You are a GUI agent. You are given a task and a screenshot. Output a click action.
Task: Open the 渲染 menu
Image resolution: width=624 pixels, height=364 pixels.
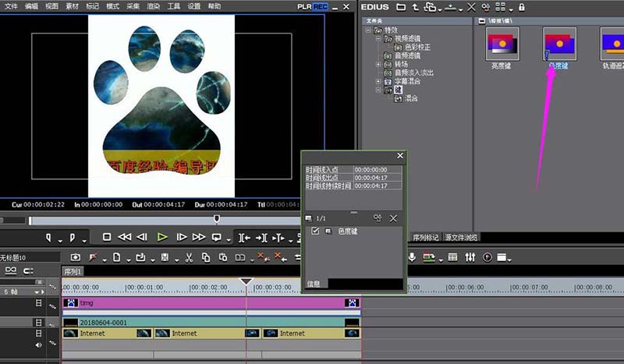pos(153,6)
